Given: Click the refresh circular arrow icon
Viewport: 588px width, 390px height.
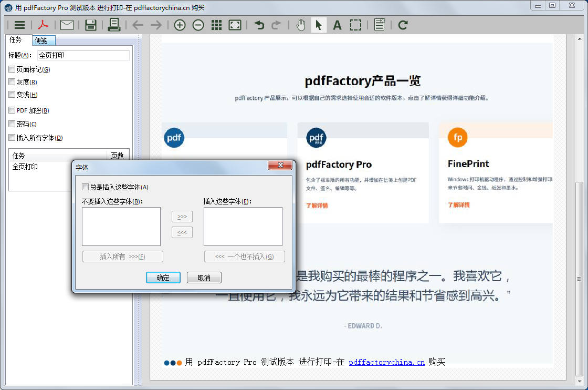Looking at the screenshot, I should [403, 25].
